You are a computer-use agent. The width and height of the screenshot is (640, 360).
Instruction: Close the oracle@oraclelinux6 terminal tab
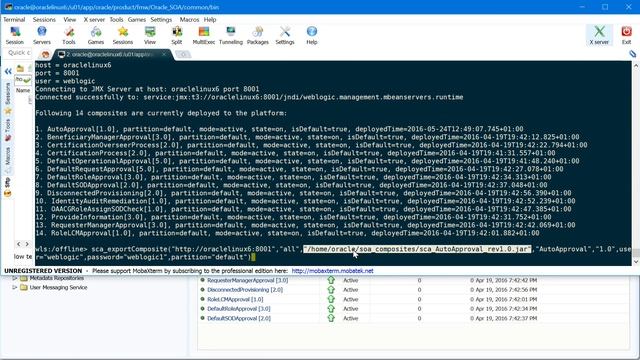164,54
